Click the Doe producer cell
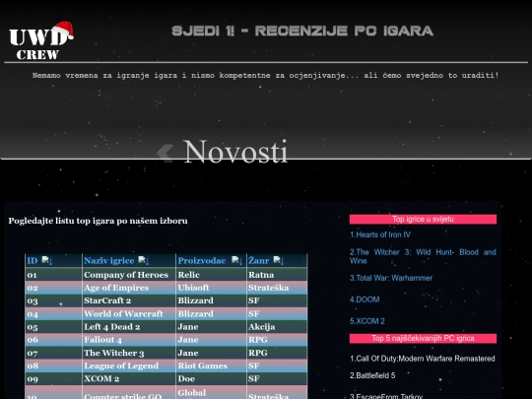 click(211, 378)
